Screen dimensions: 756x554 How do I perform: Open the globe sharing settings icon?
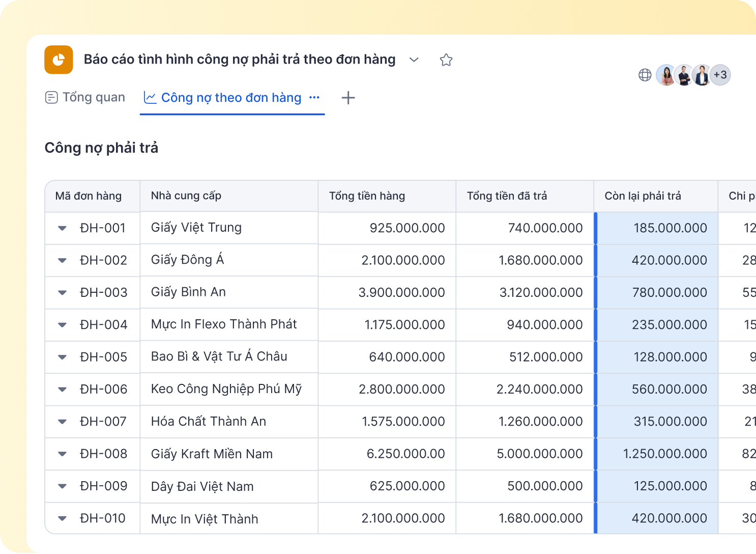pos(645,75)
